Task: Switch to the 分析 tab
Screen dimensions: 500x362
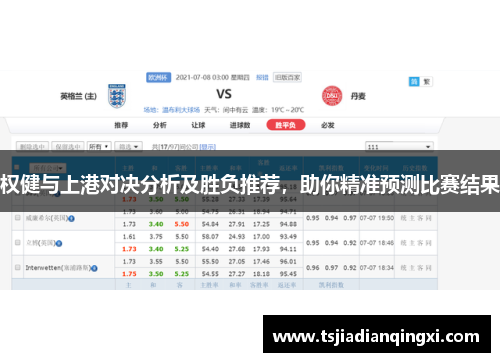Action: coord(160,125)
